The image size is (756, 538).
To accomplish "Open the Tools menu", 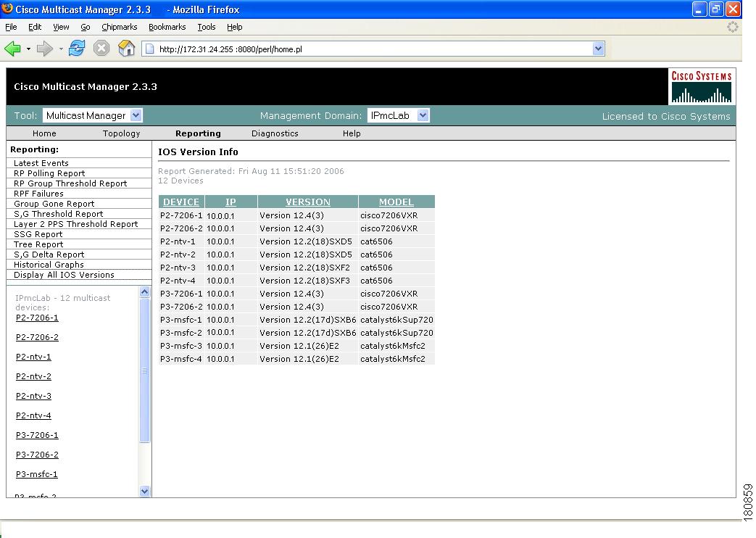I will (207, 27).
